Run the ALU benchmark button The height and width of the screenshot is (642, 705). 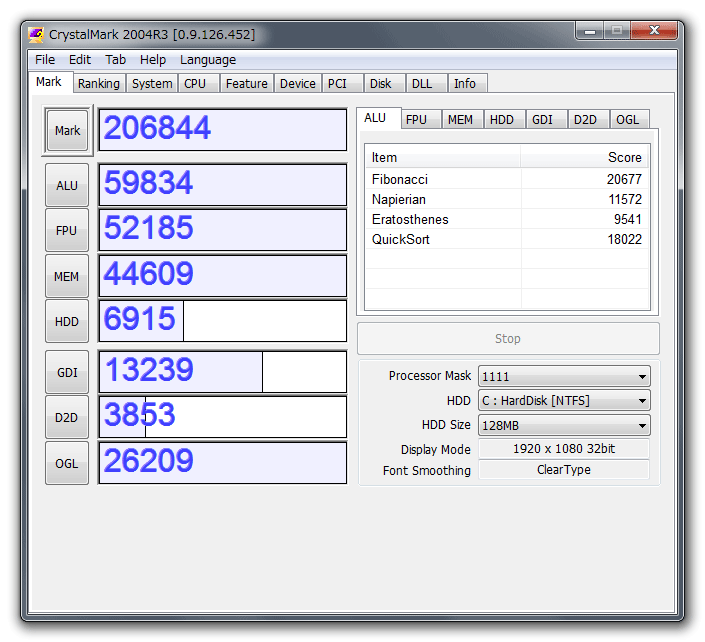point(67,185)
